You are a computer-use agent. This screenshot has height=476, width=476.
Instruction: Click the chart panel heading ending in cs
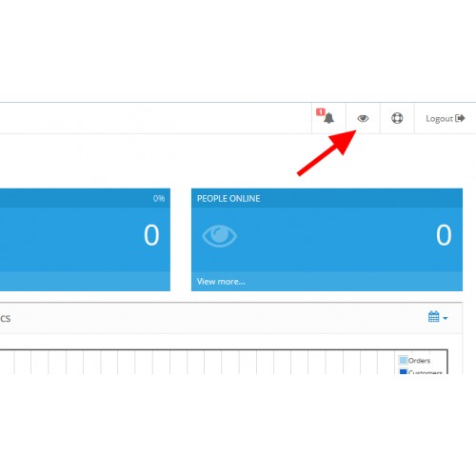[x=6, y=318]
